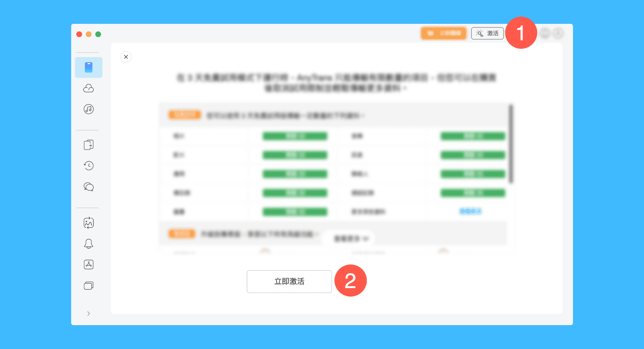This screenshot has width=644, height=349.
Task: Select the Social Messages chat bubble icon
Action: (89, 187)
